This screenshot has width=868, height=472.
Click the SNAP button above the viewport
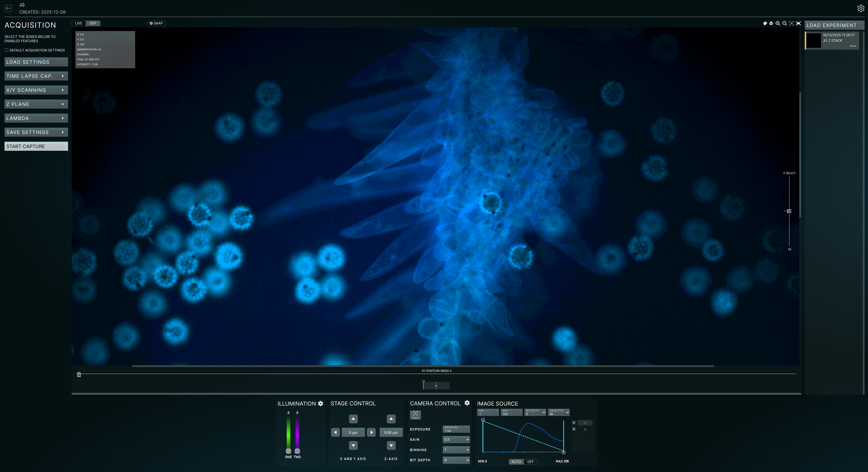pos(156,23)
